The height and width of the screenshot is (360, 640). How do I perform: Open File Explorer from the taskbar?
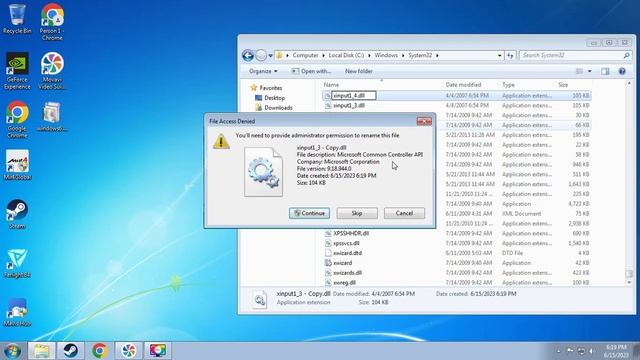[41, 351]
